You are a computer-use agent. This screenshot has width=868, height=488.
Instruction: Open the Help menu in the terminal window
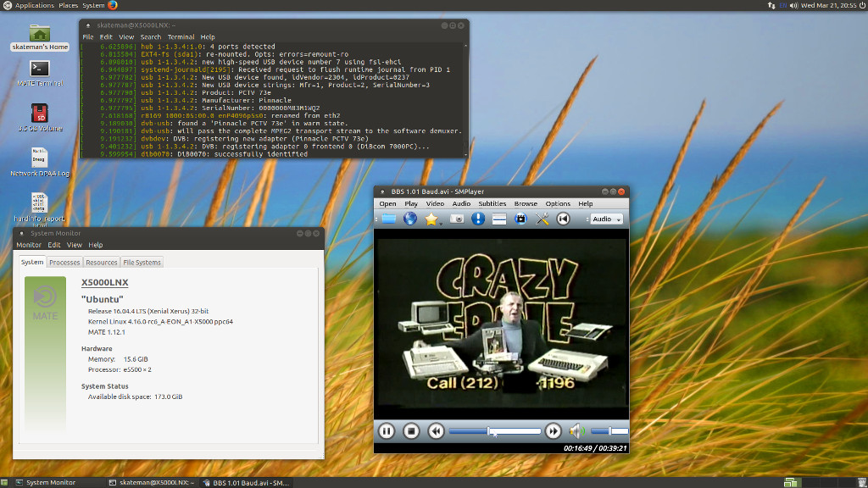coord(208,37)
